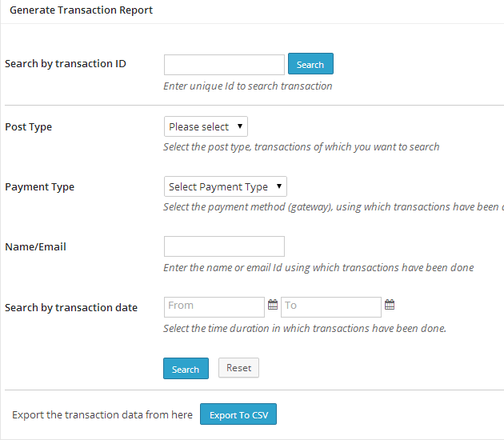Screen dimensions: 504x440
Task: Click the From date field
Action: coord(214,307)
